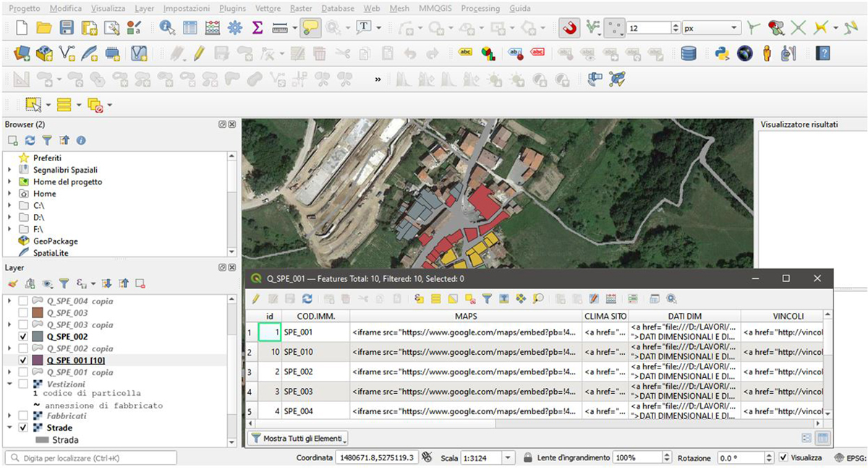868x469 pixels.
Task: Create a new project with the blank page icon
Action: tap(22, 28)
